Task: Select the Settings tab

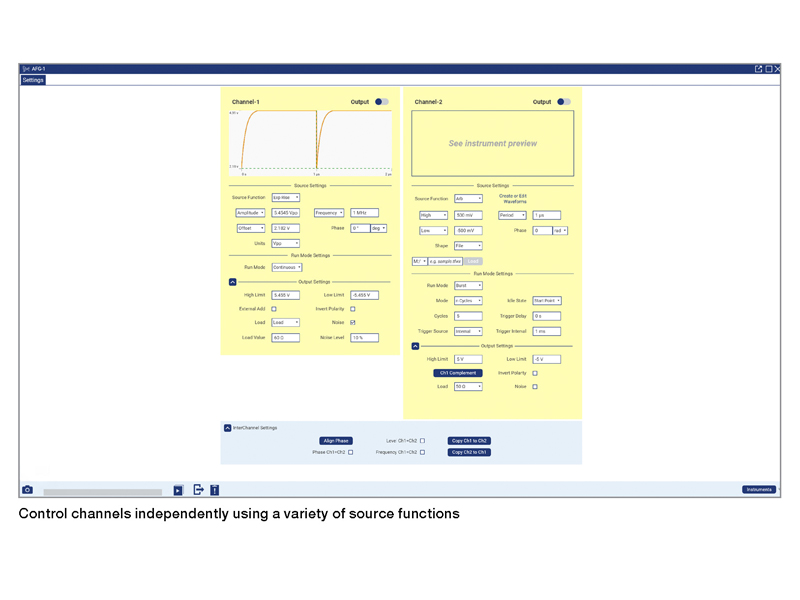Action: [x=33, y=80]
